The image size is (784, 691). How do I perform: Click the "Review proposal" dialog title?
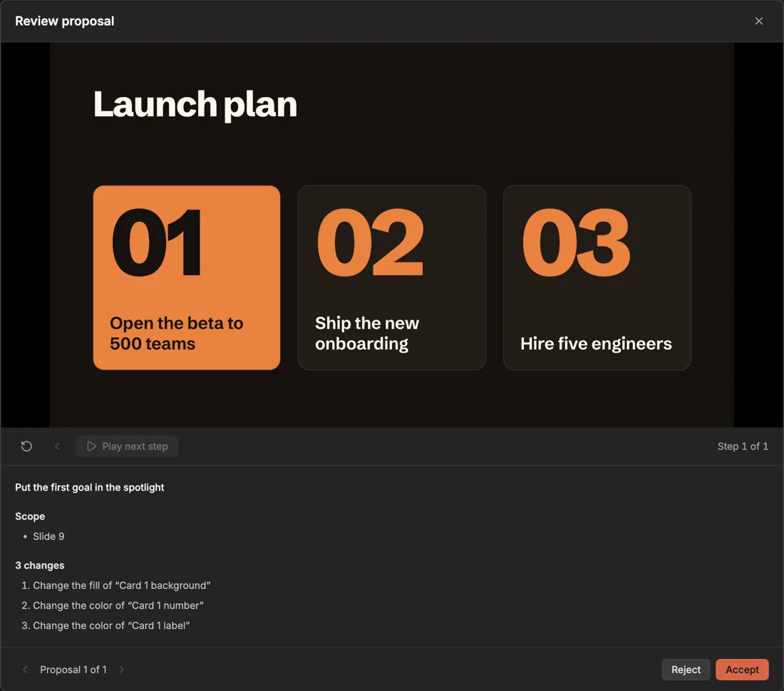(x=64, y=21)
